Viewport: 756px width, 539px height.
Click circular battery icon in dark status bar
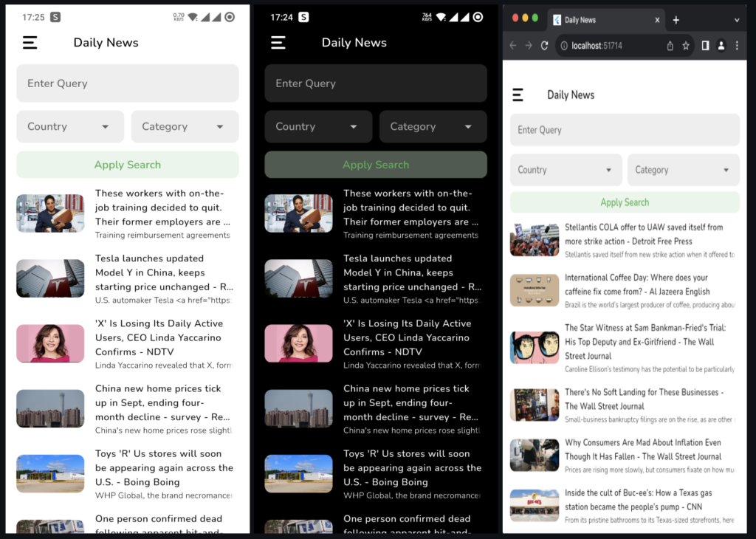pyautogui.click(x=478, y=17)
